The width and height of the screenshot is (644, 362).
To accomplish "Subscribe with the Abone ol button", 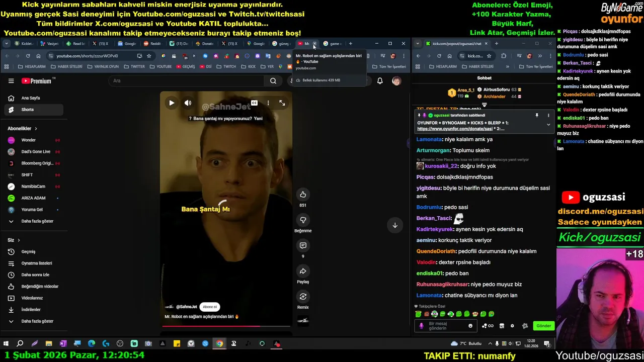I will click(210, 307).
